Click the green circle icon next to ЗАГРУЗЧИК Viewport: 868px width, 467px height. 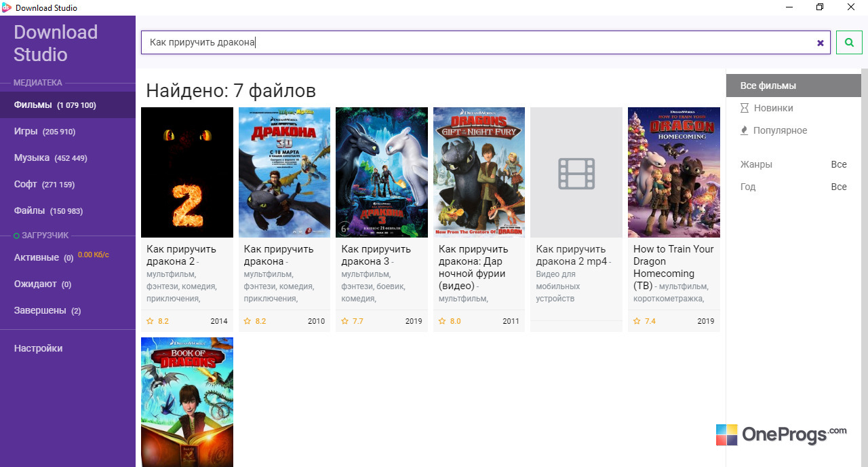click(x=17, y=236)
